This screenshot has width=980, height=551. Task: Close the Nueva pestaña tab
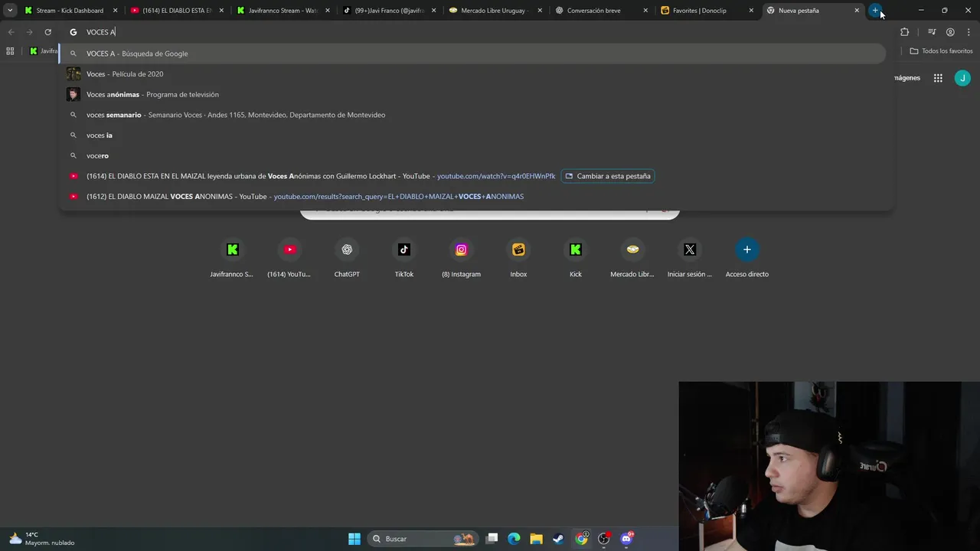(857, 11)
